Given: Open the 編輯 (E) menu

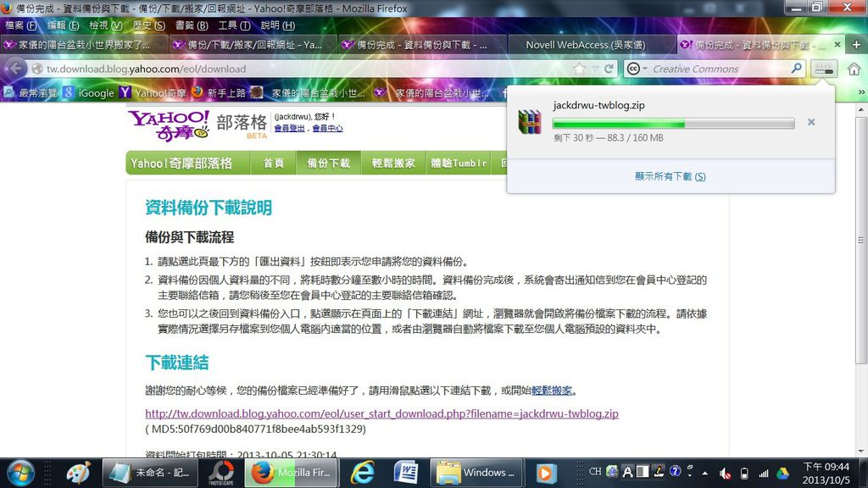Looking at the screenshot, I should pos(63,25).
